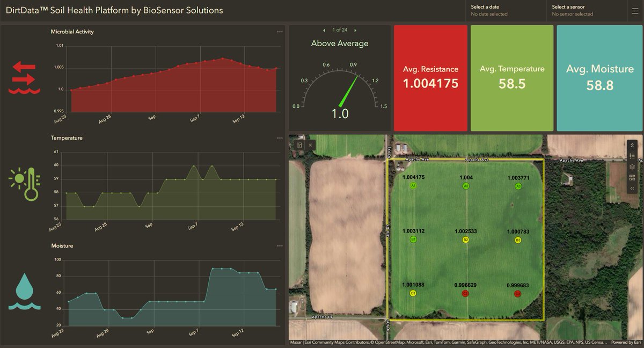Screen dimensions: 644x348
Task: Click the Microbial Activity chart title
Action: coord(72,32)
